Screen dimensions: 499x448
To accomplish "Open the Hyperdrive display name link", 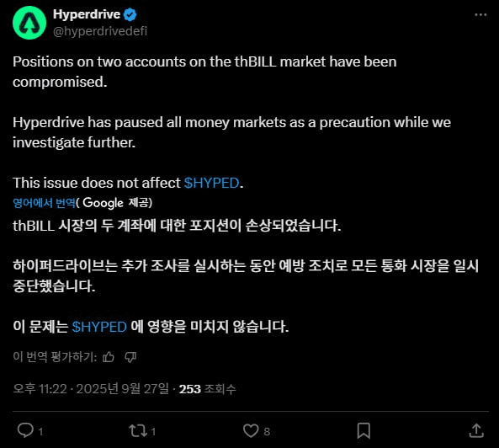I will [87, 14].
